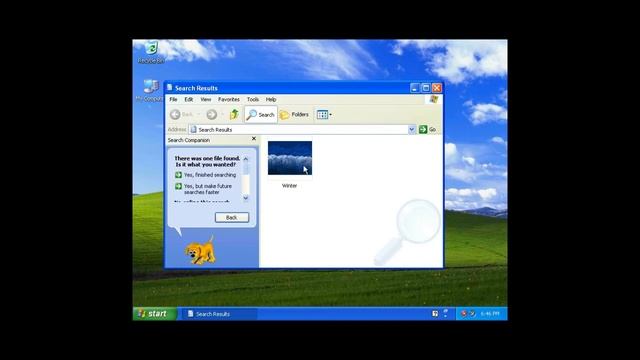Click the Forward arrow toolbar icon

coord(211,115)
